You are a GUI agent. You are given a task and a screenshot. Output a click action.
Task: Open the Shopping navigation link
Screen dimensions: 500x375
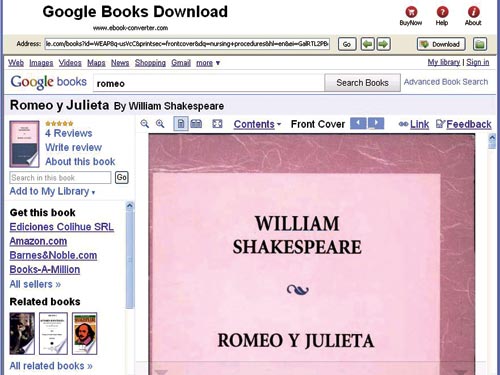pos(150,63)
